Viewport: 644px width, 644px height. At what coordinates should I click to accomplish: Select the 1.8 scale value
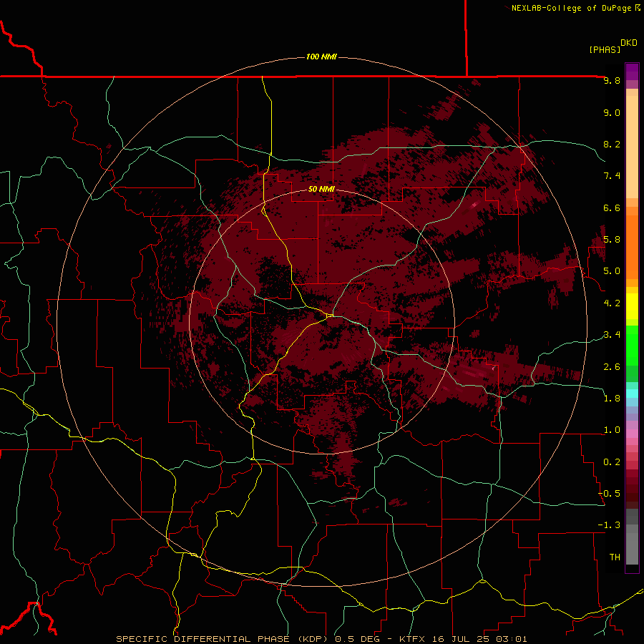pos(612,398)
